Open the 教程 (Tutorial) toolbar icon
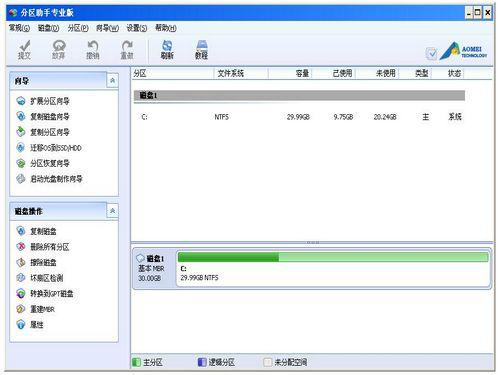Image resolution: width=500 pixels, height=375 pixels. [201, 50]
